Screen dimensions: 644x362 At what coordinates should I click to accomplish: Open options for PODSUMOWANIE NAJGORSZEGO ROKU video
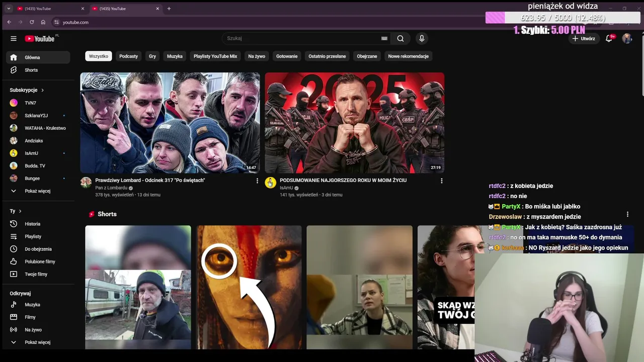coord(442,180)
